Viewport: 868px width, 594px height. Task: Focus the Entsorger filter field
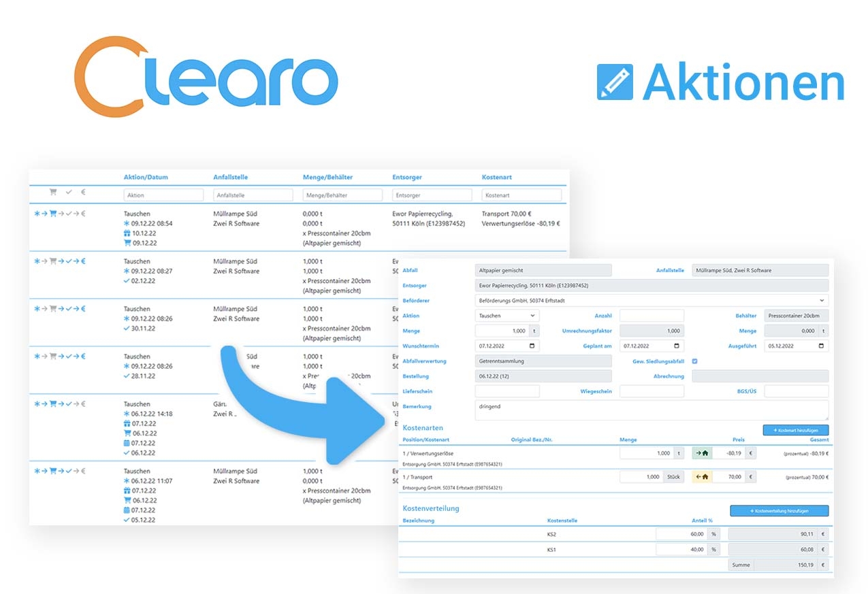pyautogui.click(x=432, y=195)
